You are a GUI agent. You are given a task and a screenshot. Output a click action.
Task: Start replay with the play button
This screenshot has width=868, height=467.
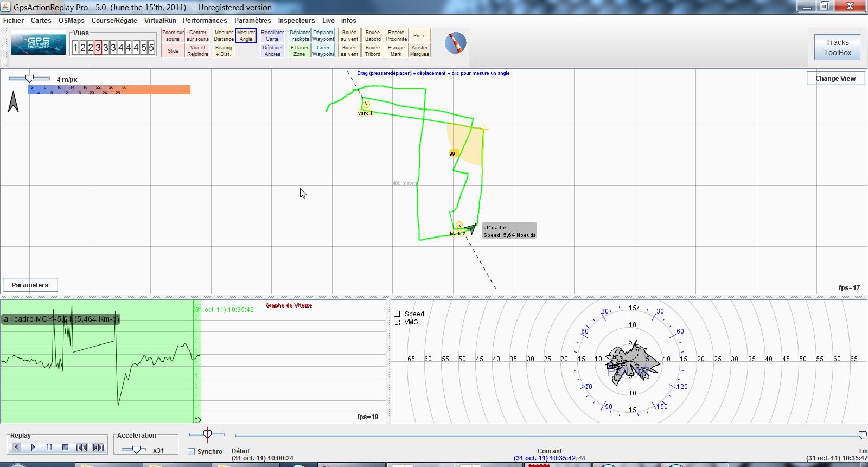(x=33, y=447)
